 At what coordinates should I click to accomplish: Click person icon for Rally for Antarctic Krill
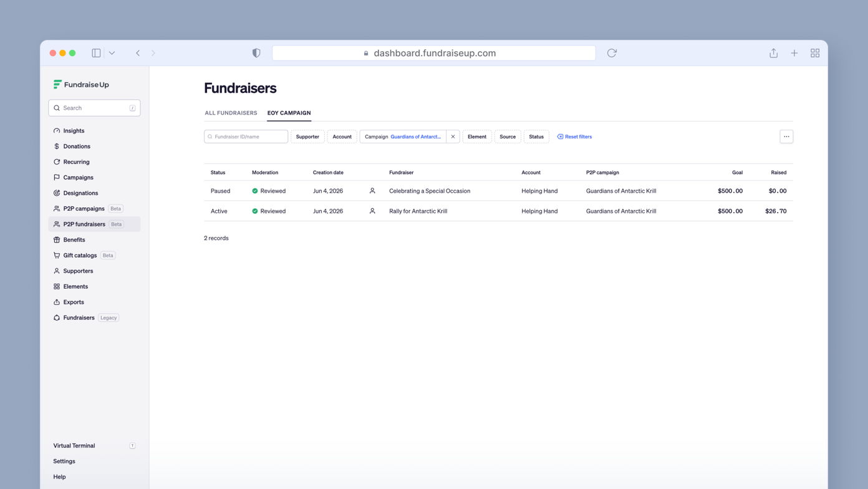(x=372, y=211)
